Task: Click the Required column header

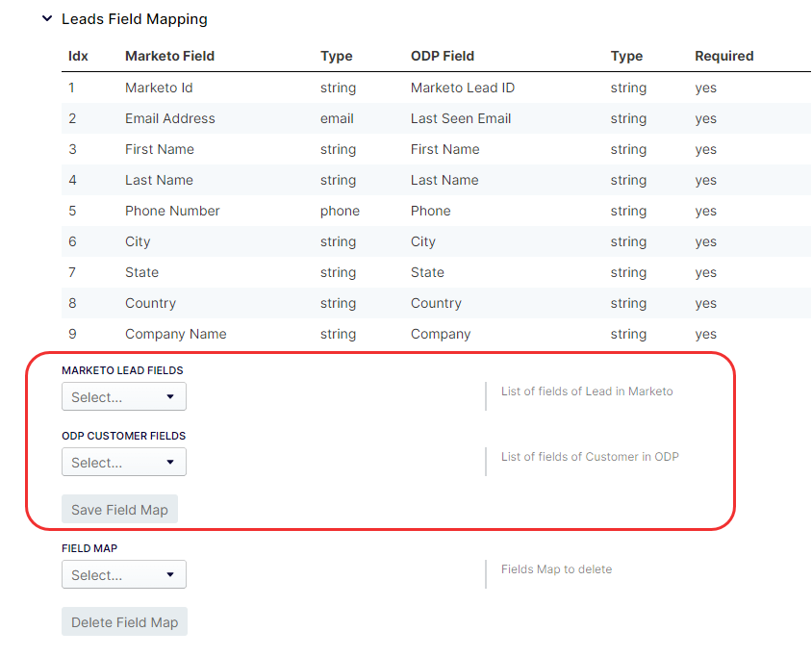Action: point(723,56)
